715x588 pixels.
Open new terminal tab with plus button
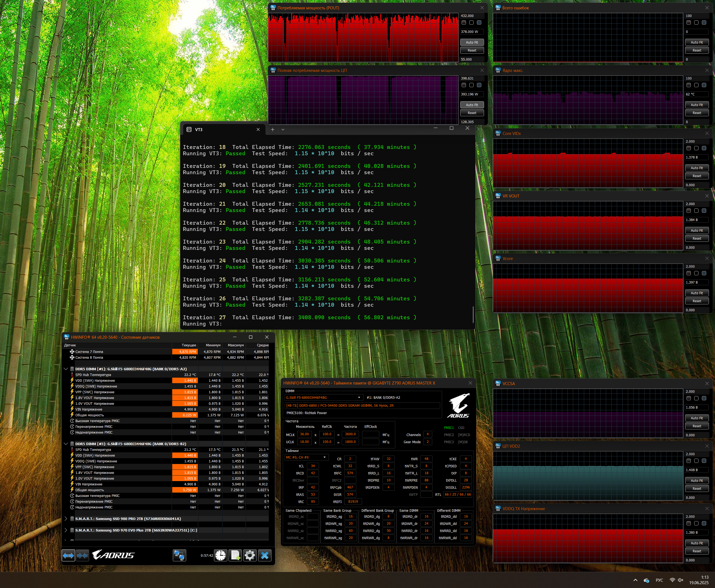(x=272, y=129)
